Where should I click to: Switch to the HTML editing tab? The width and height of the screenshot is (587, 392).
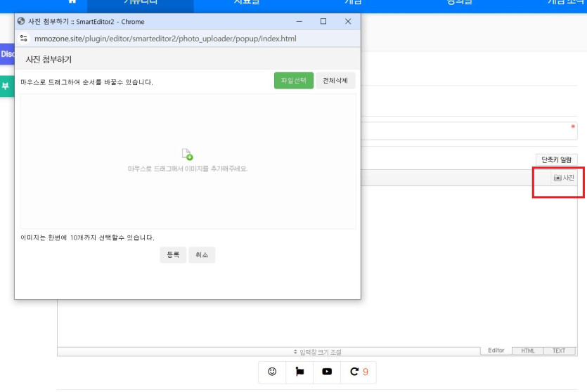click(x=527, y=351)
